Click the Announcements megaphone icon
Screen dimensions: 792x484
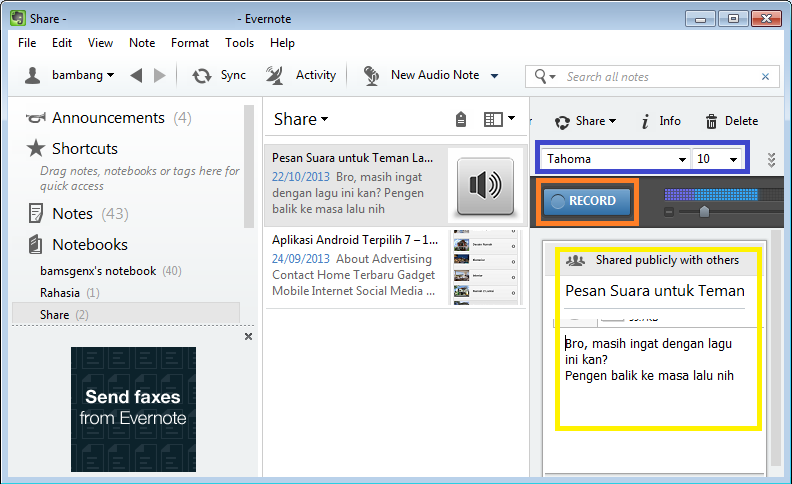click(36, 118)
